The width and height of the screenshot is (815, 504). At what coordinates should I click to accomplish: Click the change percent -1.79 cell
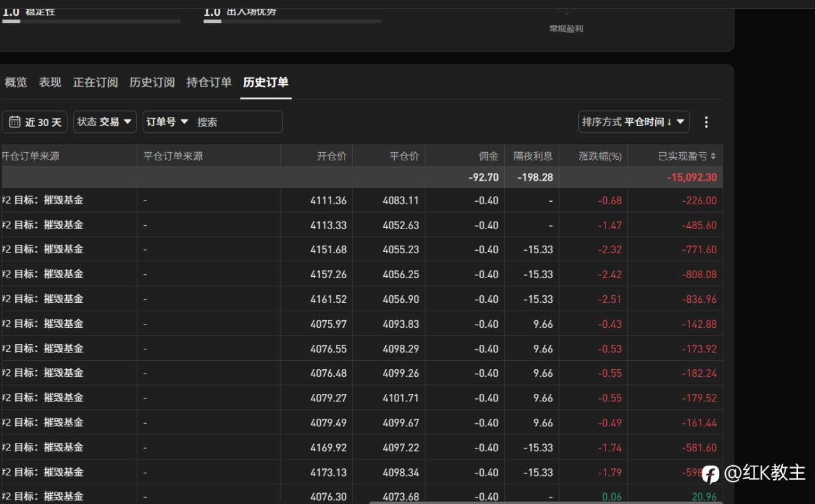609,472
